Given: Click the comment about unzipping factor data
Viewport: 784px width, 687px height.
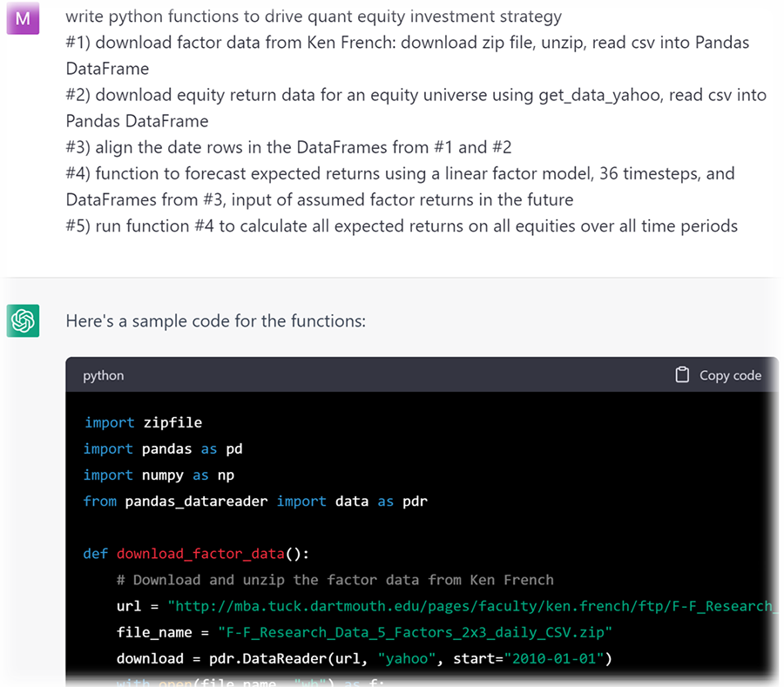Looking at the screenshot, I should (335, 579).
